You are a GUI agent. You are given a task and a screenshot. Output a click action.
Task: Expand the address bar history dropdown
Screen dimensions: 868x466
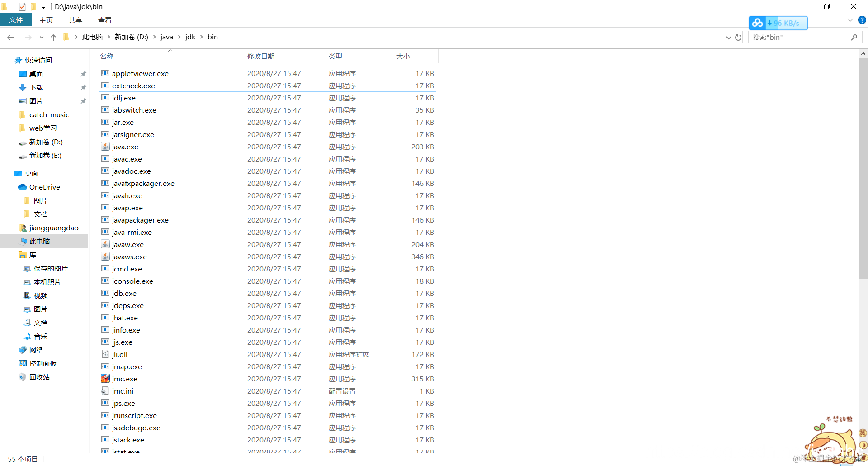(x=728, y=38)
